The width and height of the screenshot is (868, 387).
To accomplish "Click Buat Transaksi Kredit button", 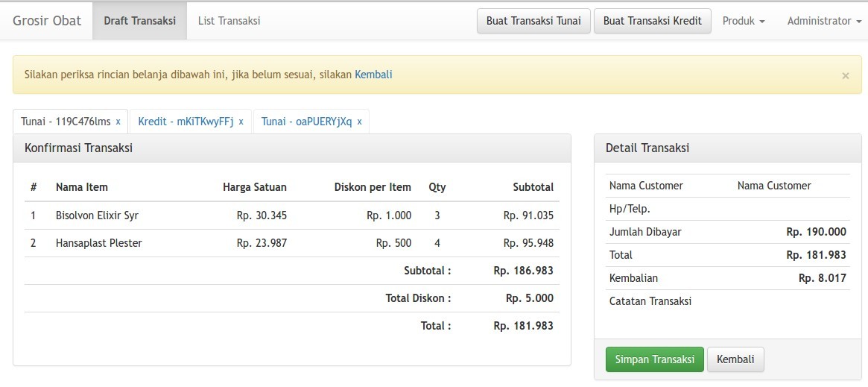I will click(652, 21).
